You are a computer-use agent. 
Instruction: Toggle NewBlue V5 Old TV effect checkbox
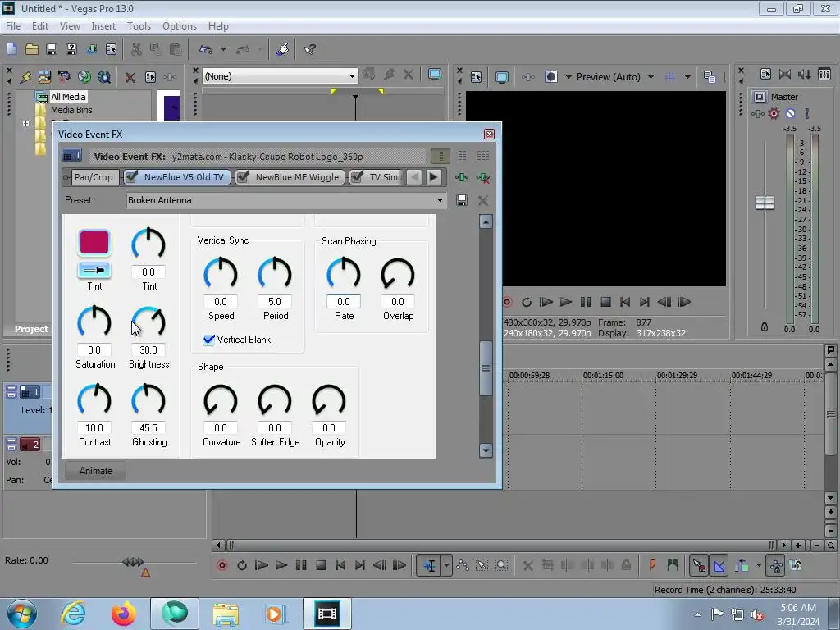coord(132,177)
